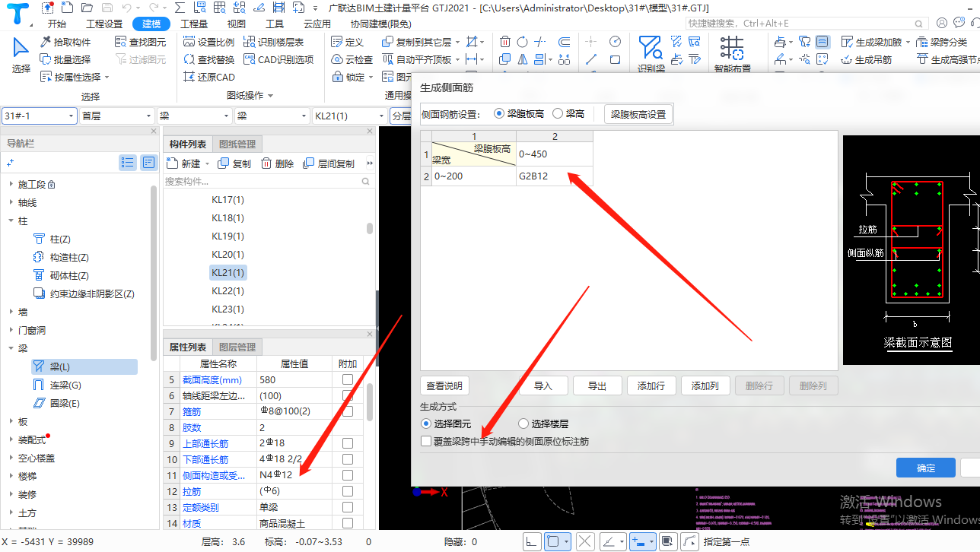Open the 云应用 ribbon tab
The width and height of the screenshot is (980, 552).
317,24
